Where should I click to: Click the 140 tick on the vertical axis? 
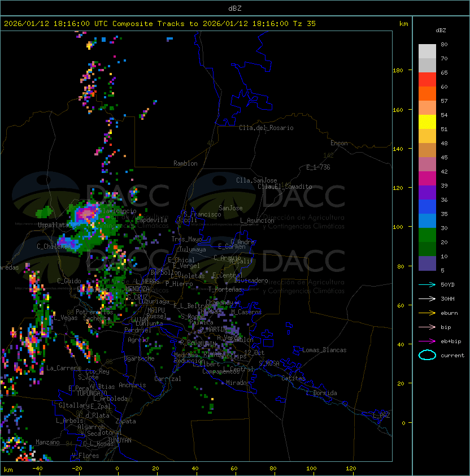click(x=398, y=149)
